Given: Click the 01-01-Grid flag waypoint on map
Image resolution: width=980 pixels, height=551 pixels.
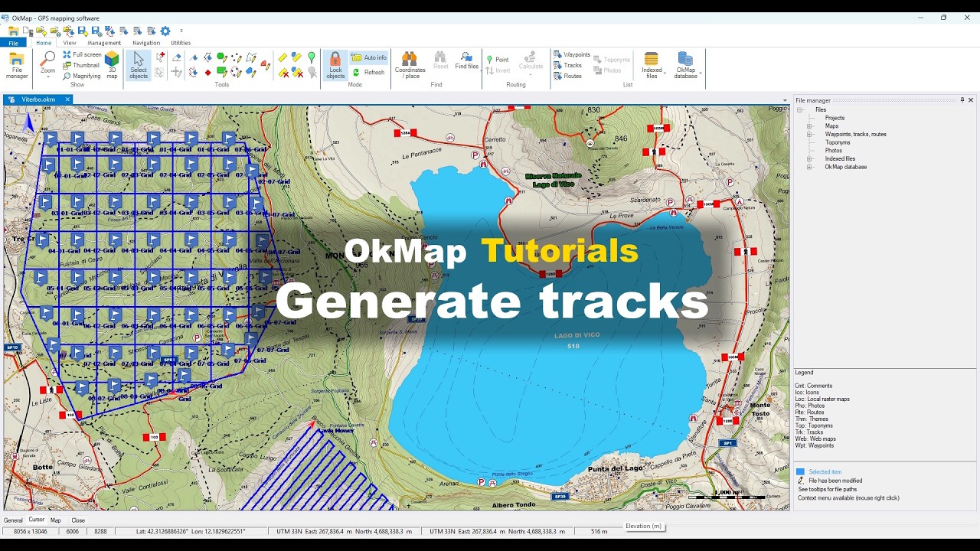Looking at the screenshot, I should (x=50, y=140).
